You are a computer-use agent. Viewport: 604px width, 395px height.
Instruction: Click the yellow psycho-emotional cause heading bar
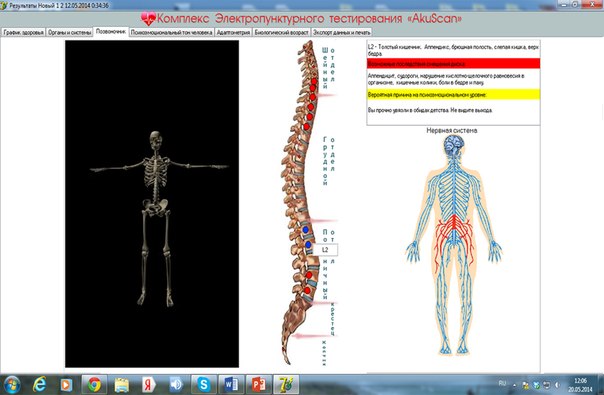tap(453, 95)
